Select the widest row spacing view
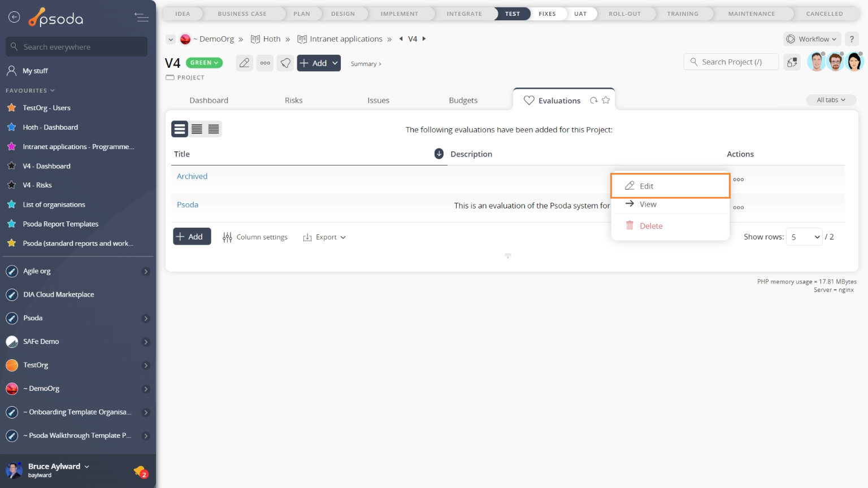868x488 pixels. [180, 129]
